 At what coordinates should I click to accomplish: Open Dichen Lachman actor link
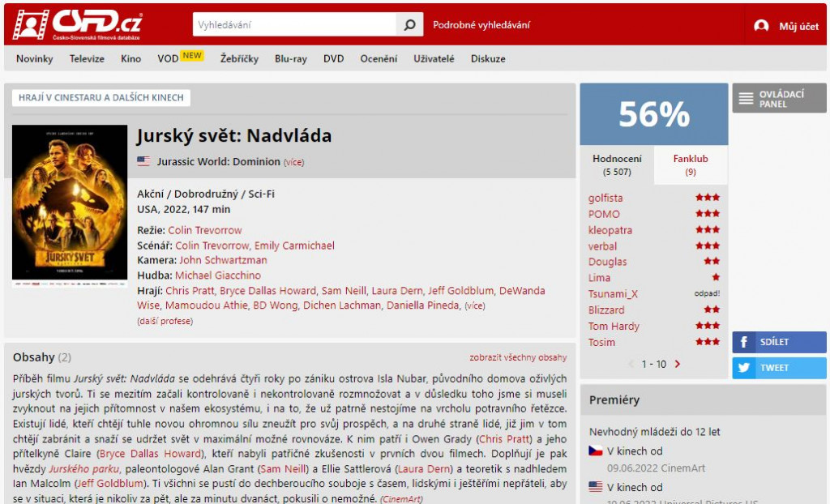coord(341,305)
